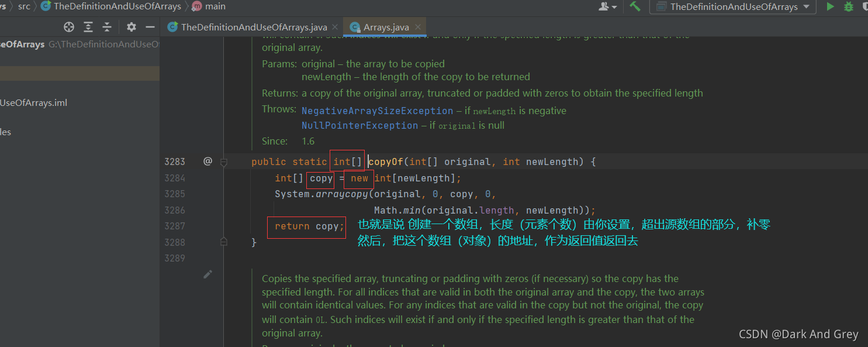Click the @ gutter icon on line 3283
Viewport: 868px width, 347px height.
(208, 161)
